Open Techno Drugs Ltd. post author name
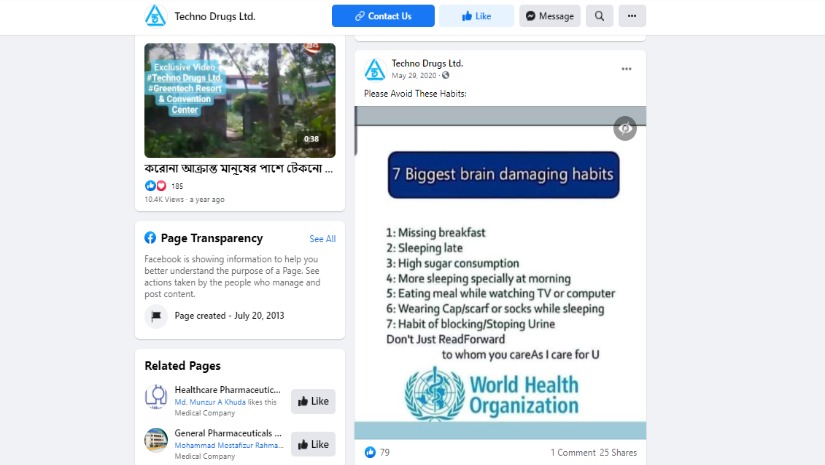The width and height of the screenshot is (825, 465). point(427,64)
